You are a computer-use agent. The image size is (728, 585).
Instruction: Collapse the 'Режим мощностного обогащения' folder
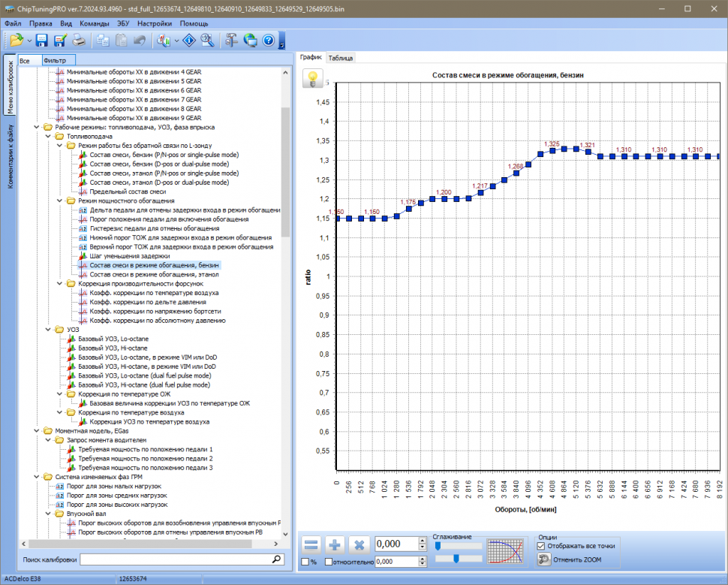coord(60,201)
